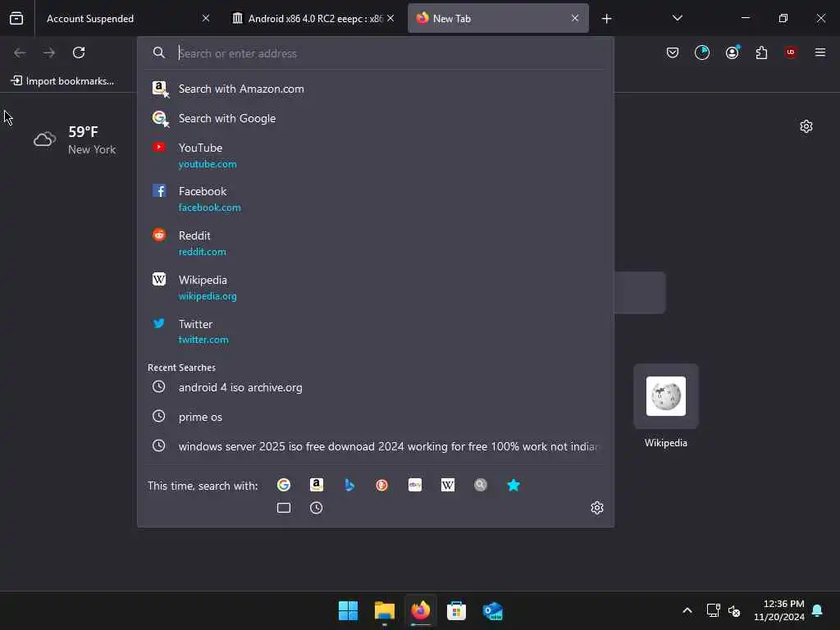The width and height of the screenshot is (840, 630).
Task: Open the Firefox View icon
Action: (x=16, y=18)
